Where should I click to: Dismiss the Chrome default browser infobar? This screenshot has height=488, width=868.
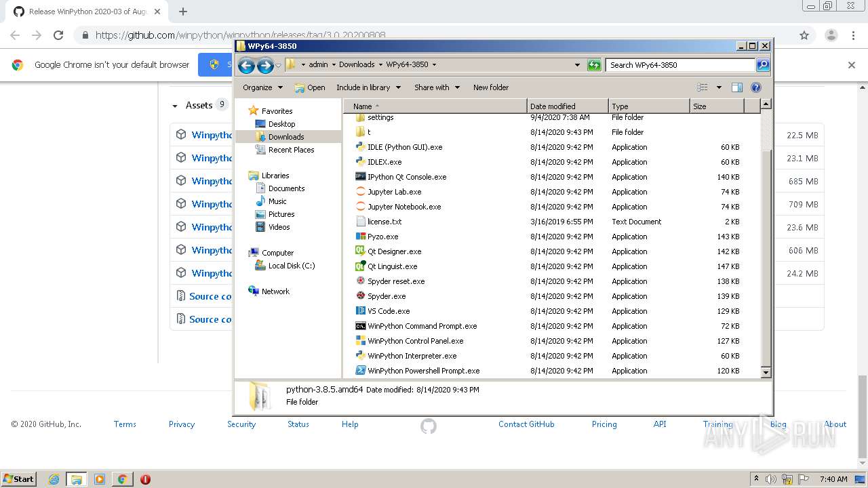pyautogui.click(x=852, y=65)
